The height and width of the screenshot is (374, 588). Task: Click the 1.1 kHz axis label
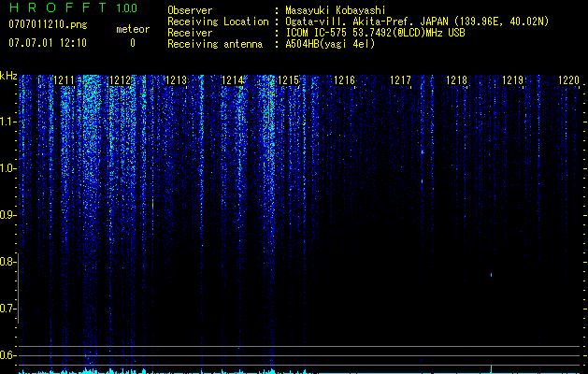click(7, 122)
